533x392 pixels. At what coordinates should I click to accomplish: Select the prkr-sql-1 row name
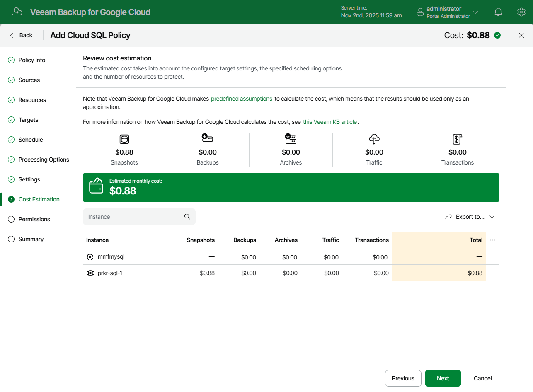[x=110, y=273]
